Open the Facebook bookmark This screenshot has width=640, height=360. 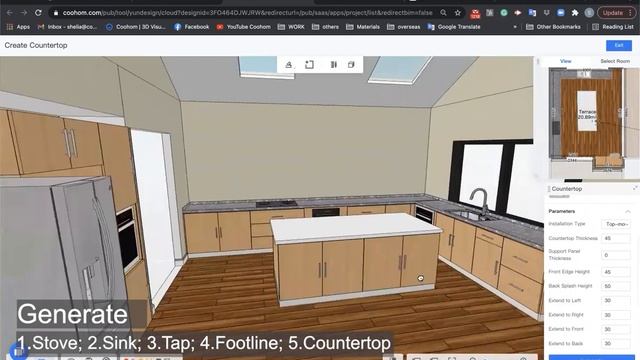(191, 27)
